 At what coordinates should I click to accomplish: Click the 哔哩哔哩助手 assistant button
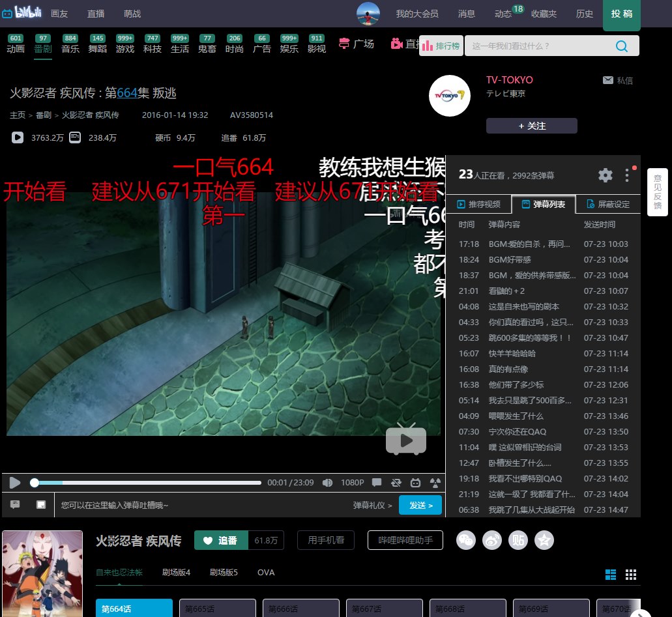(x=405, y=540)
